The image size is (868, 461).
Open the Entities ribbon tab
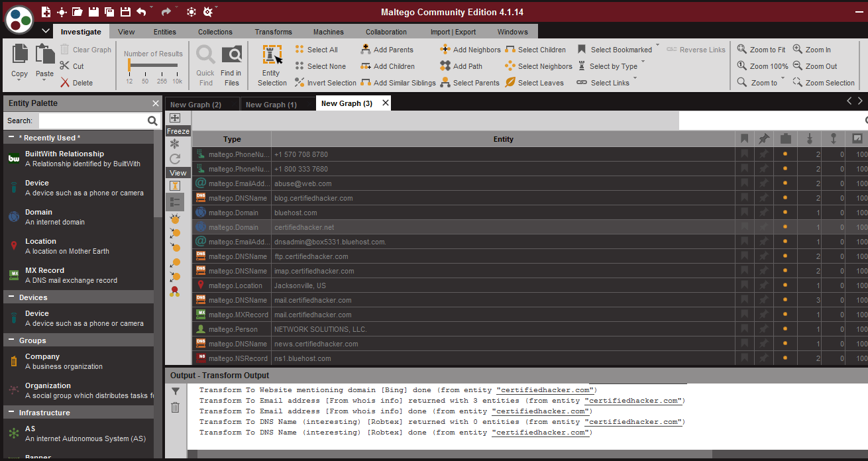(165, 32)
